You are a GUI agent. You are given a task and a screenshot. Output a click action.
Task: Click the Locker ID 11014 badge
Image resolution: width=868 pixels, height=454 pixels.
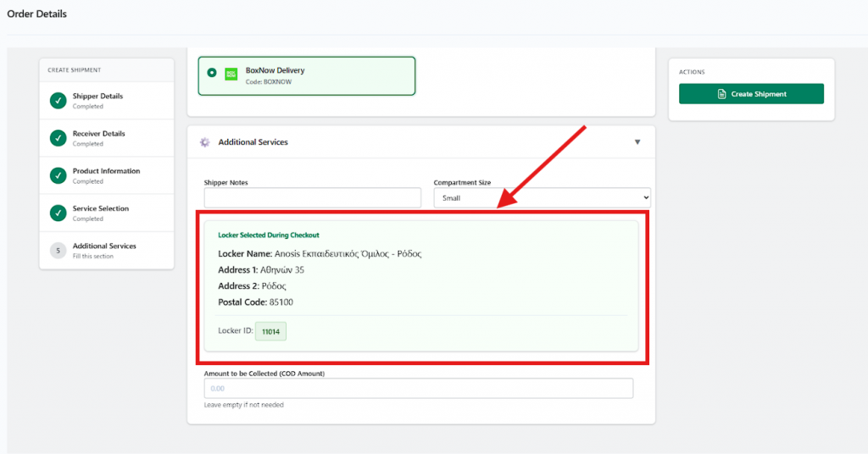pos(270,330)
